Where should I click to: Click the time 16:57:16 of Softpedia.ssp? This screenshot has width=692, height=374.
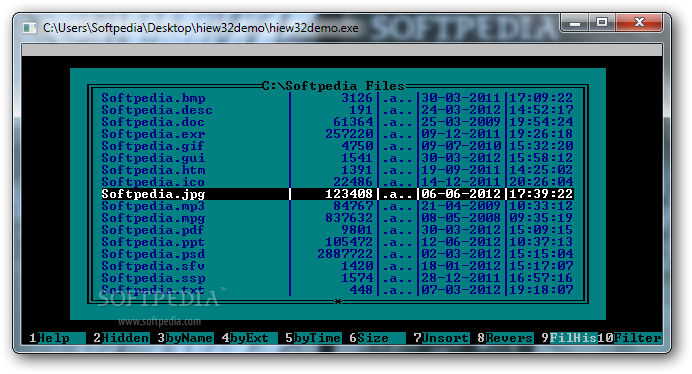pyautogui.click(x=541, y=278)
